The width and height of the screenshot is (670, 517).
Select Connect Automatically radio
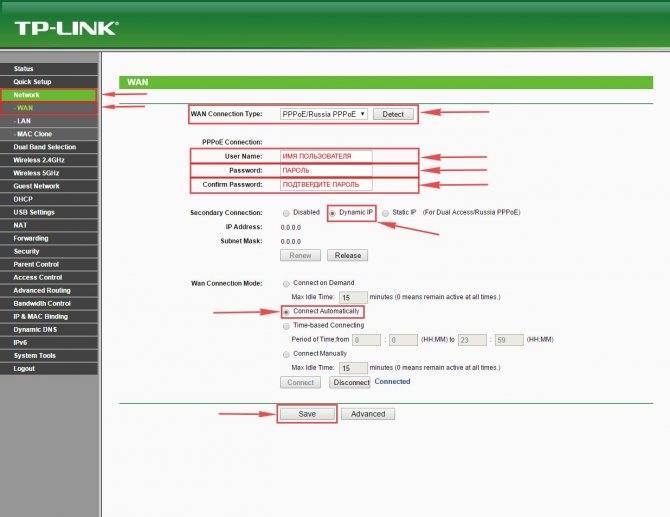click(286, 312)
